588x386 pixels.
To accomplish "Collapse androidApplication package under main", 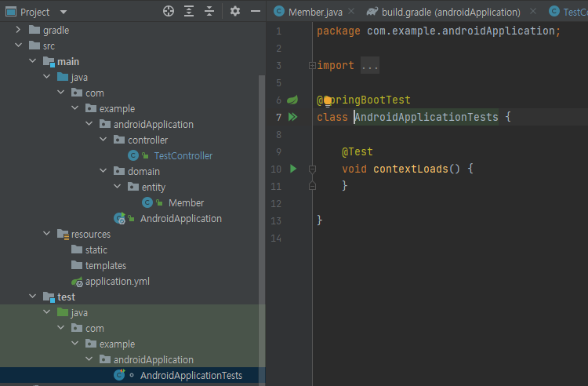I will click(x=89, y=124).
